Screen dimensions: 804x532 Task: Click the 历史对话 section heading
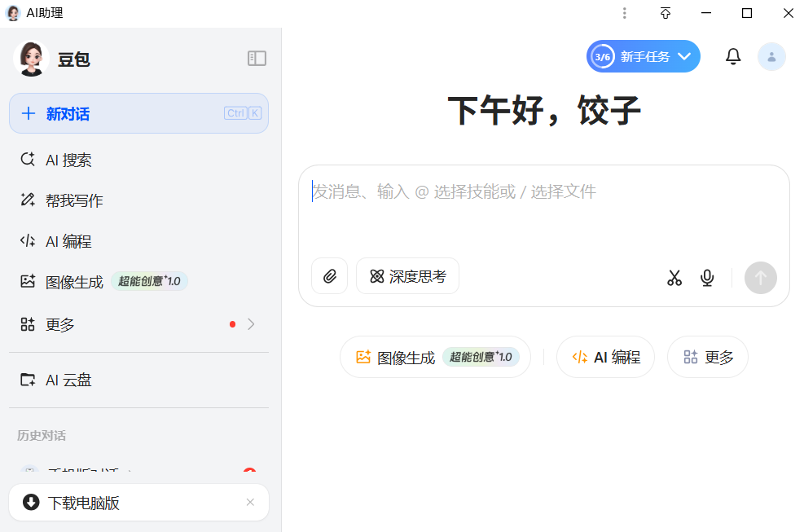click(x=42, y=436)
